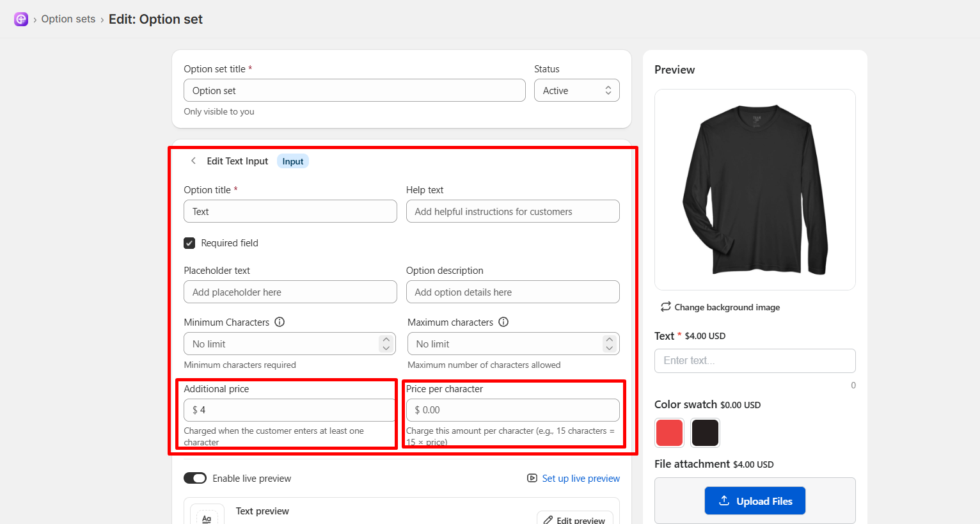
Task: Click the Change background image button
Action: 720,307
